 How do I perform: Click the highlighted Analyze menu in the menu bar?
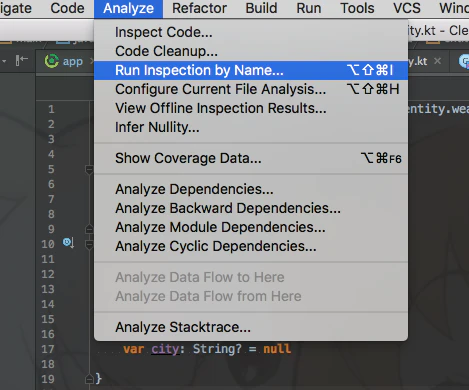pos(128,9)
